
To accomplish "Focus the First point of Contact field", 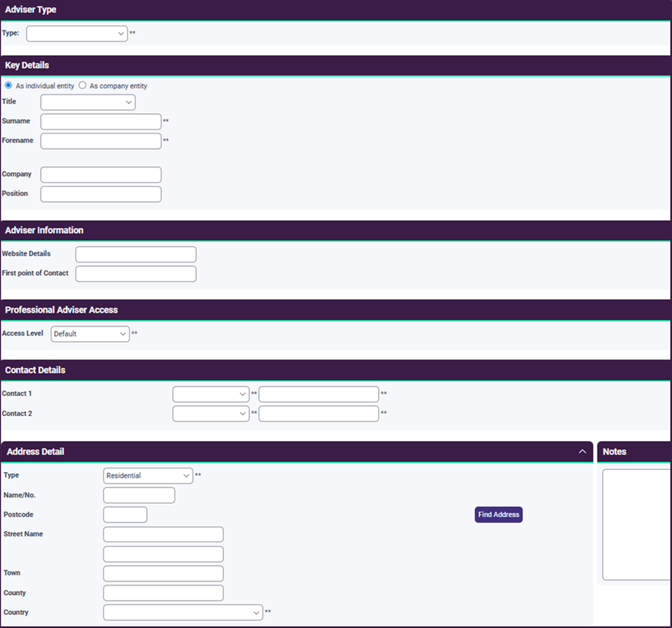I will click(136, 274).
